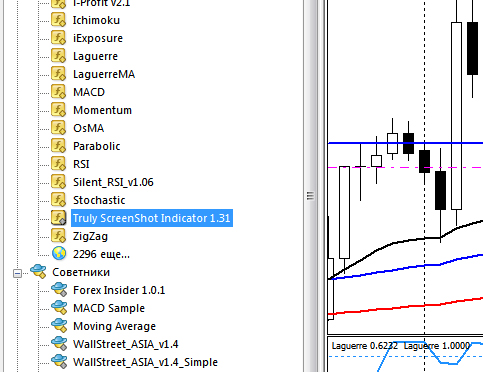Click the Momentum indicator icon
The image size is (483, 372).
point(58,110)
